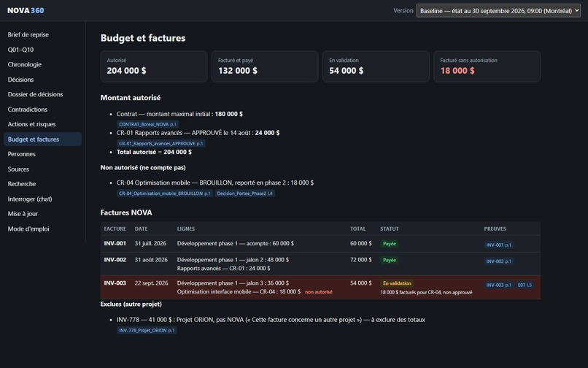Click the Payée badge for INV-001
The height and width of the screenshot is (368, 588).
coord(390,244)
